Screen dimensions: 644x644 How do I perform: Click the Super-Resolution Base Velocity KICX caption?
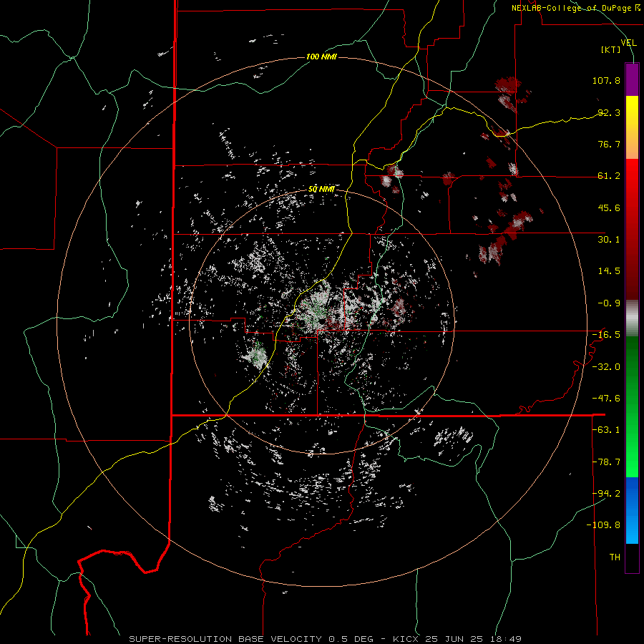(326, 639)
